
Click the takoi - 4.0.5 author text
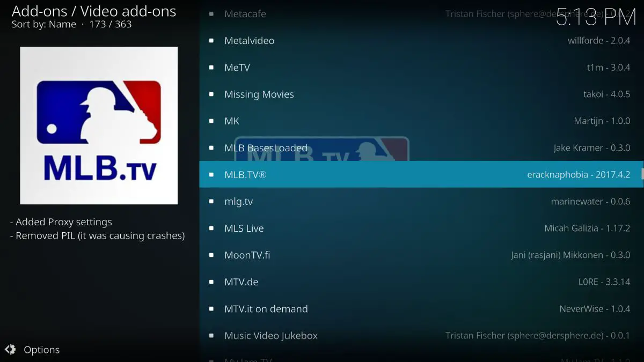(607, 94)
